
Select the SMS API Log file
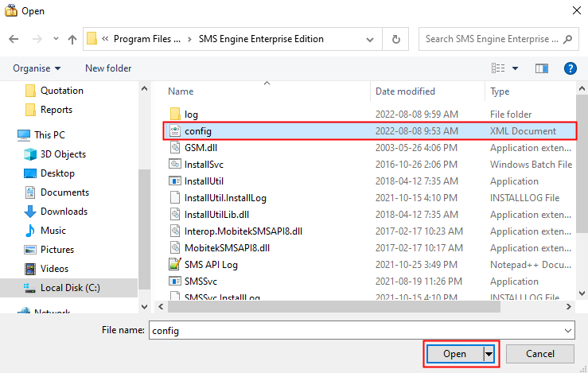[x=211, y=264]
